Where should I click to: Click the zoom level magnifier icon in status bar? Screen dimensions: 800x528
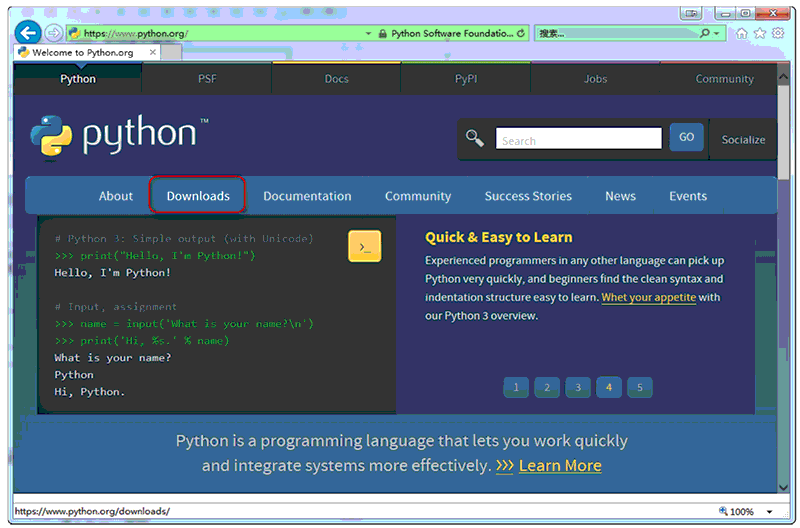(x=723, y=511)
